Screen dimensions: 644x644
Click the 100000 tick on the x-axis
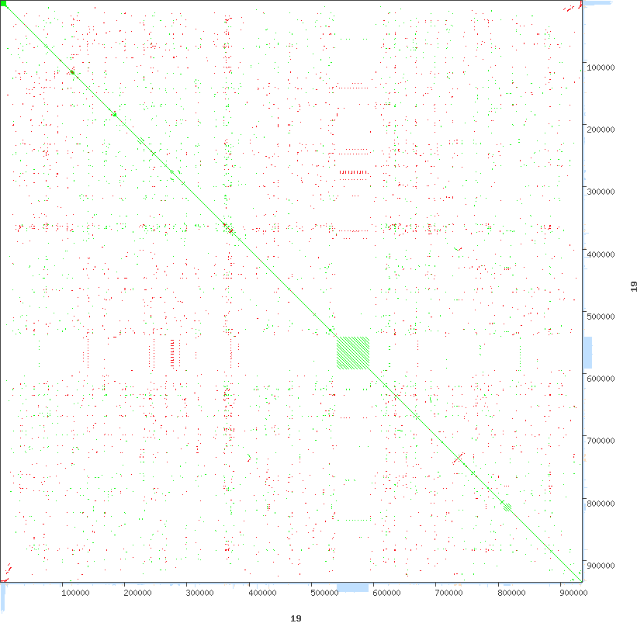click(75, 594)
